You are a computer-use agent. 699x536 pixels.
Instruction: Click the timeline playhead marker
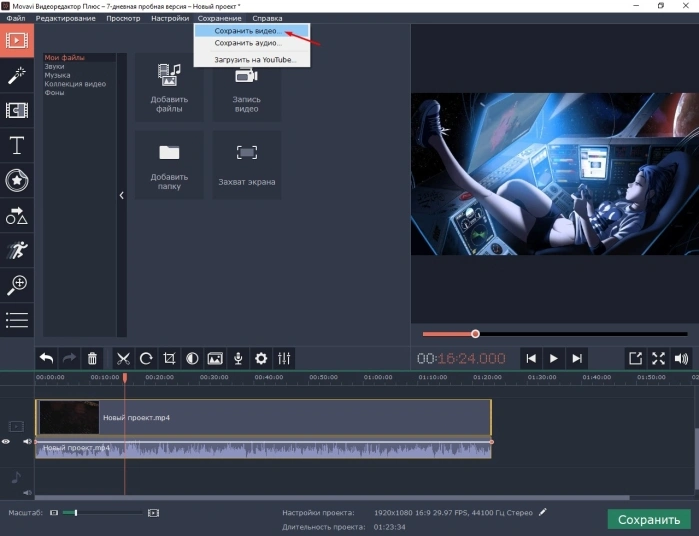pos(125,378)
